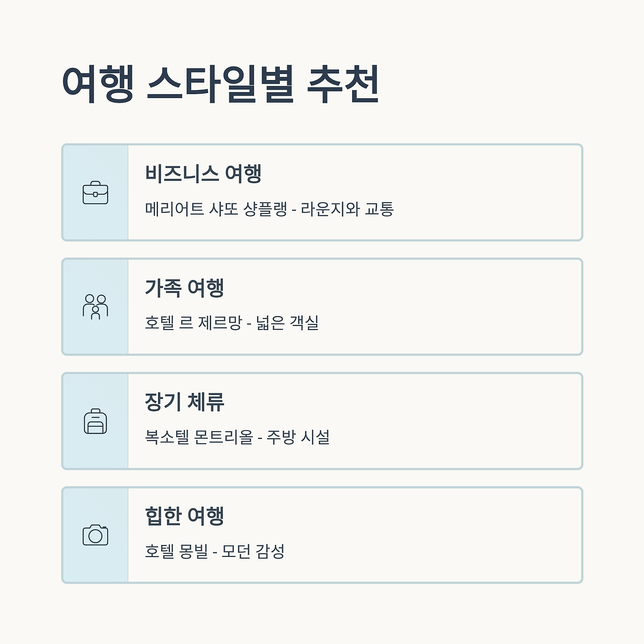Click the 메리어트 샤또 샹플랭 hotel name
644x644 pixels.
216,209
